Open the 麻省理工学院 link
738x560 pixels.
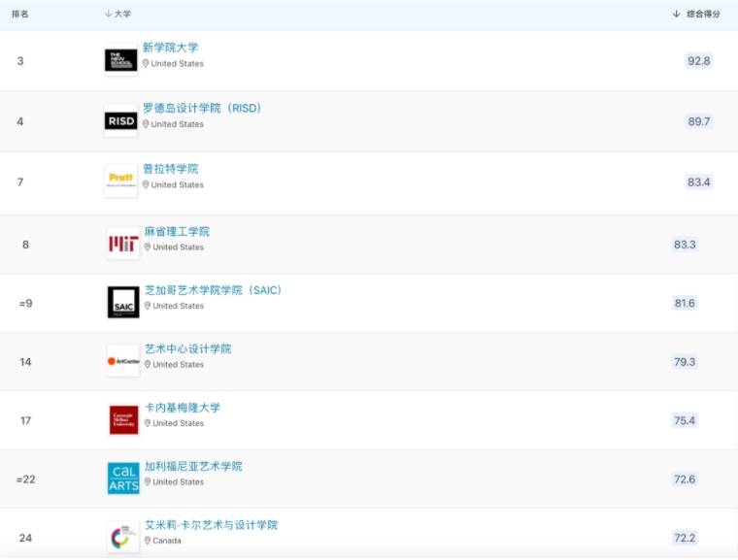177,232
